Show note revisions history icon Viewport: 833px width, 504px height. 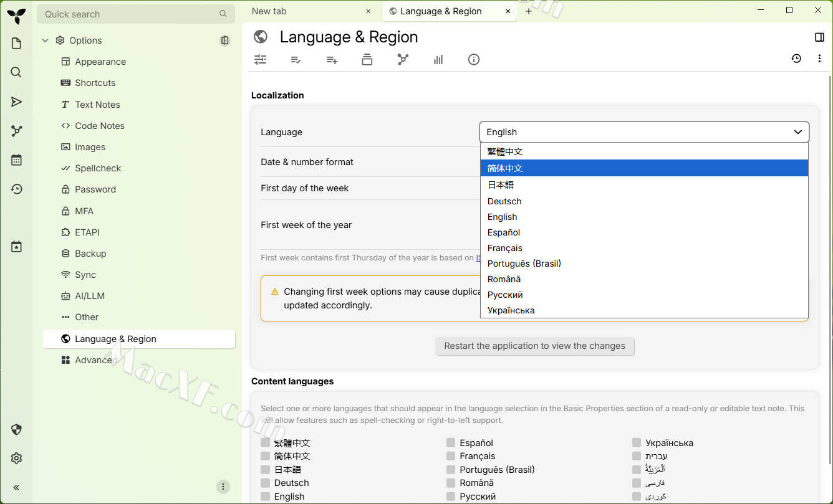coord(796,59)
